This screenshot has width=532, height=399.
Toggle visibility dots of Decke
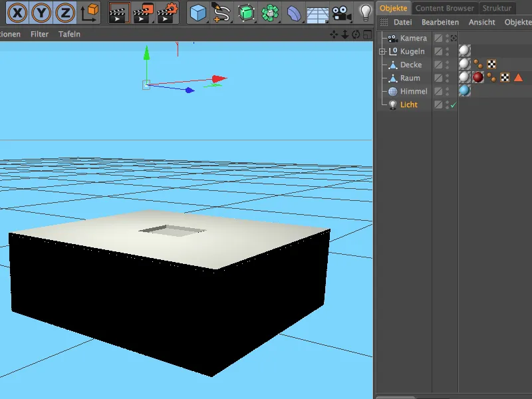click(x=447, y=65)
